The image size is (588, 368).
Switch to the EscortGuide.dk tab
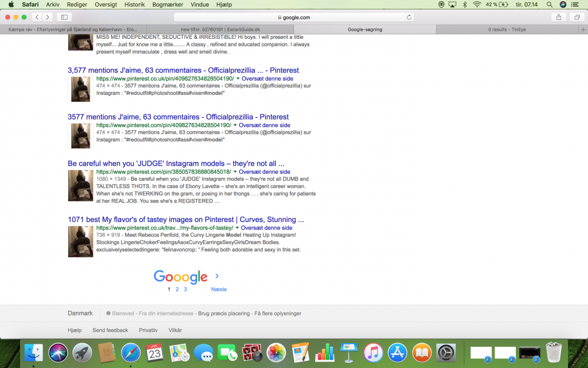tap(220, 29)
